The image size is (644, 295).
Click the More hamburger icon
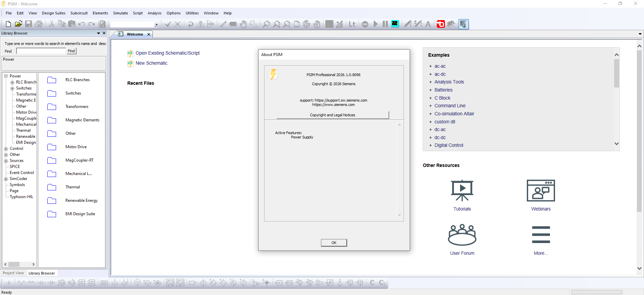(541, 235)
